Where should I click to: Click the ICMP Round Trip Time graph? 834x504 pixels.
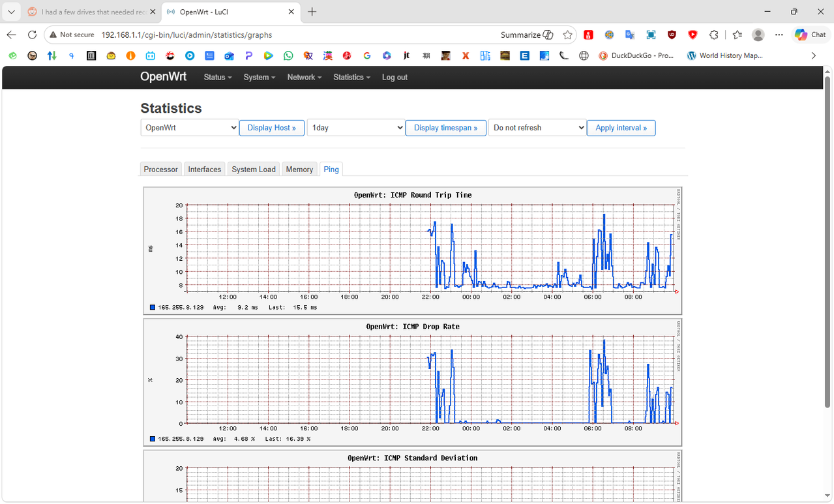(x=413, y=251)
